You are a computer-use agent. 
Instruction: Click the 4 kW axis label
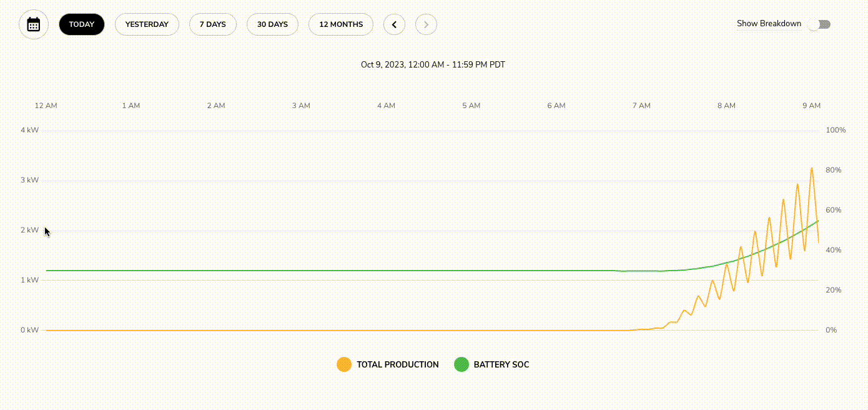point(29,130)
